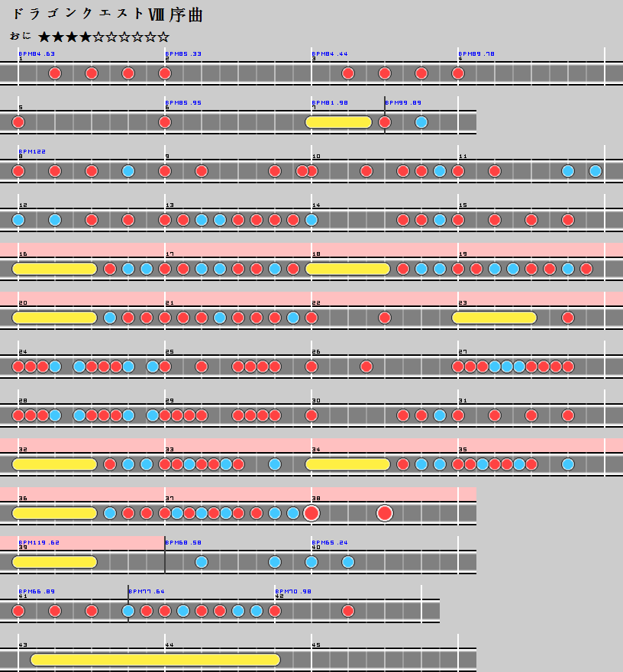The image size is (623, 672).
Task: Click the BPM84.44 tempo label
Action: (330, 53)
